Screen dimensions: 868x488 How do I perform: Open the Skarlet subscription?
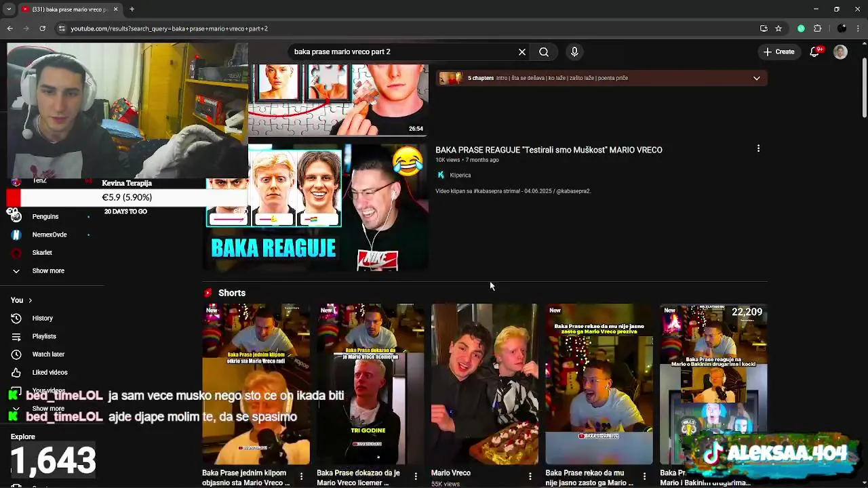point(41,253)
